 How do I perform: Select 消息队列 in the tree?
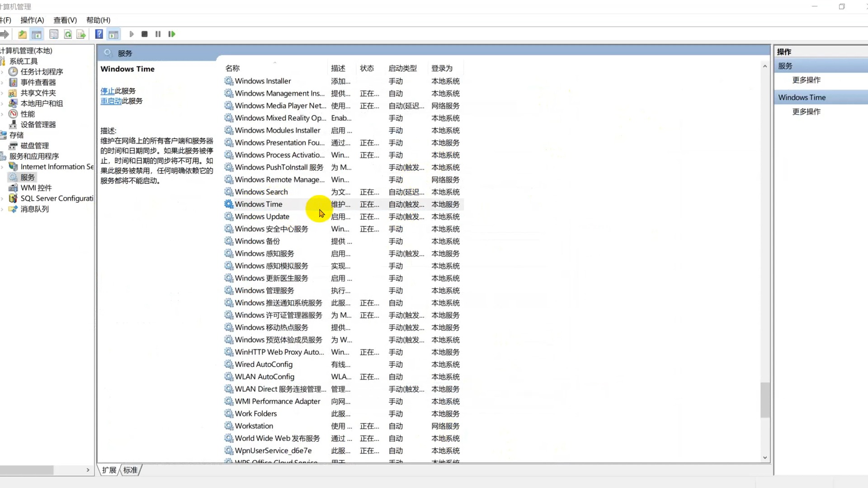coord(34,209)
